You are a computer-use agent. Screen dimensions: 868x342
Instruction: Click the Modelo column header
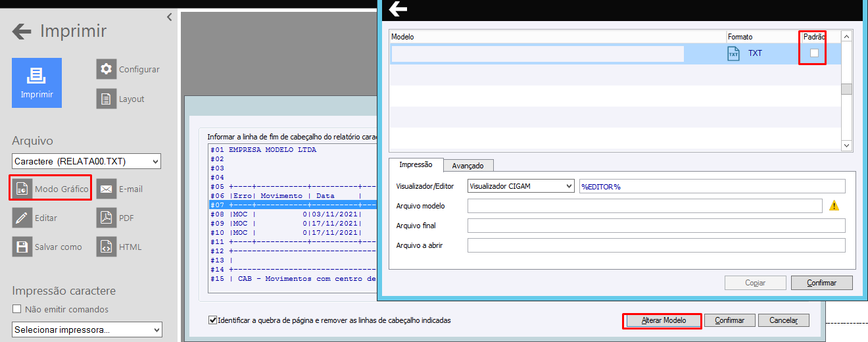558,37
